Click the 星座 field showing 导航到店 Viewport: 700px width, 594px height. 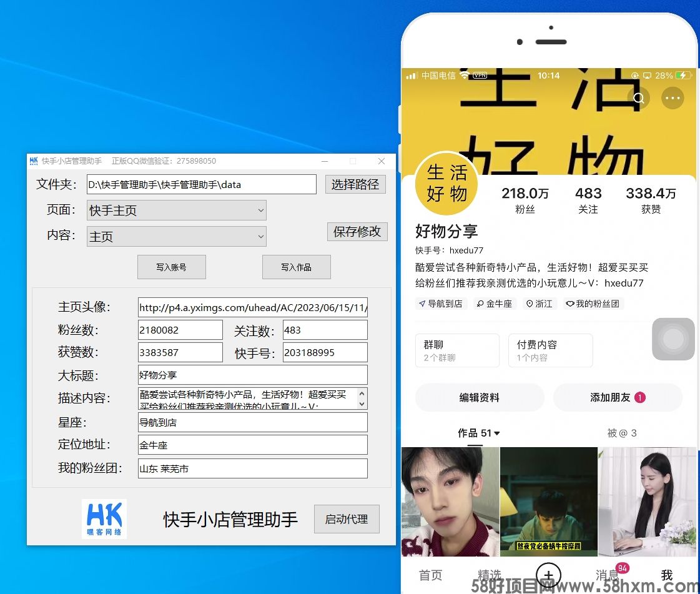253,422
